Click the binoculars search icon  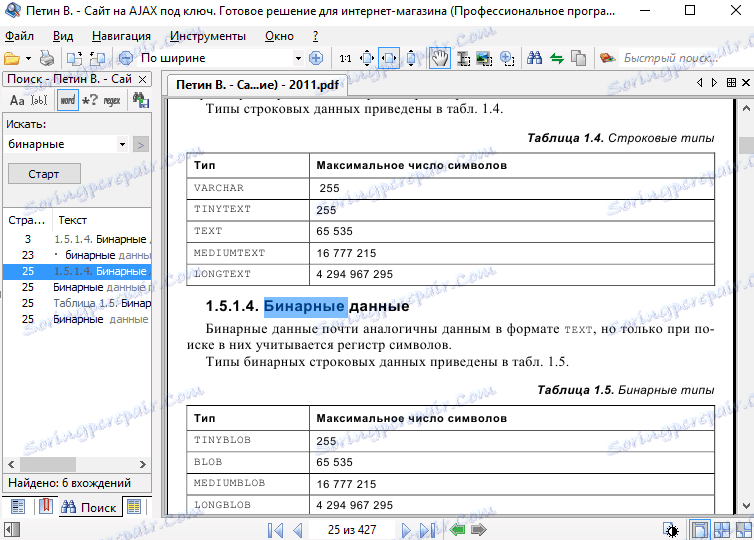click(534, 58)
